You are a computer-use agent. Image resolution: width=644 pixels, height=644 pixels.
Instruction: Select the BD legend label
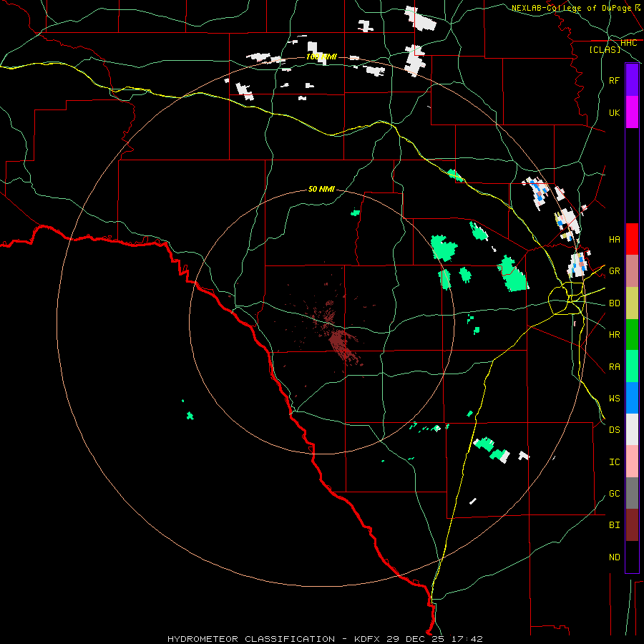pos(615,303)
